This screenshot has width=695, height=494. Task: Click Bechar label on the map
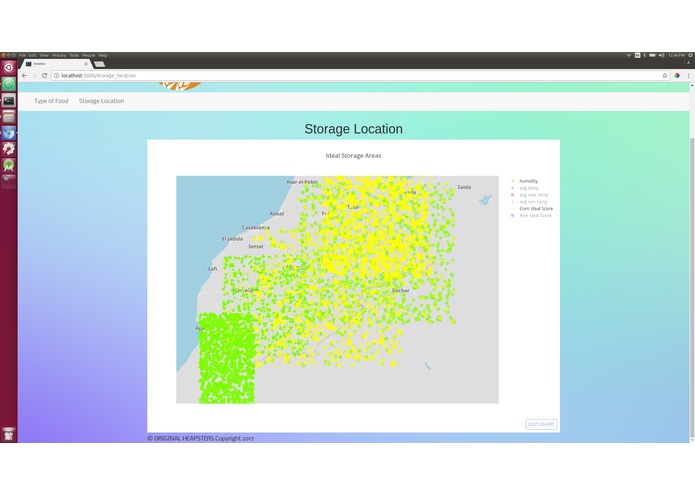401,291
